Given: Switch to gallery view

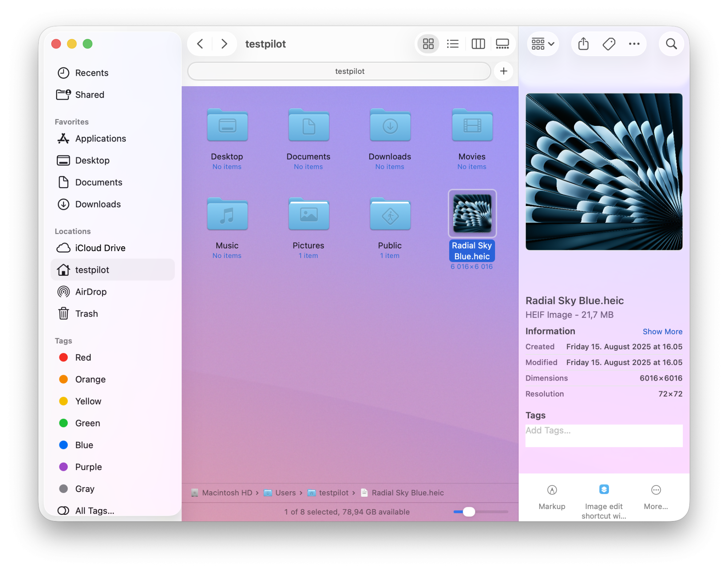Looking at the screenshot, I should pyautogui.click(x=502, y=44).
